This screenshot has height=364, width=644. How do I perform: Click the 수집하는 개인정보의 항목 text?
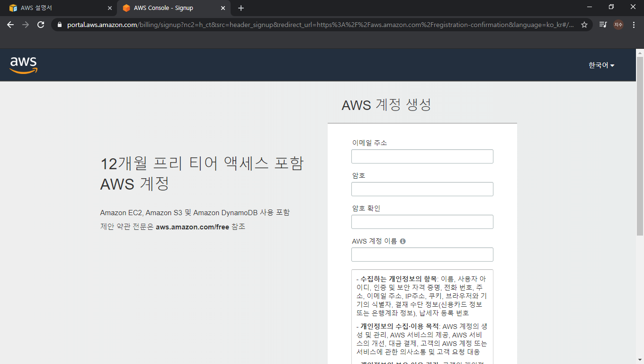[x=398, y=279]
